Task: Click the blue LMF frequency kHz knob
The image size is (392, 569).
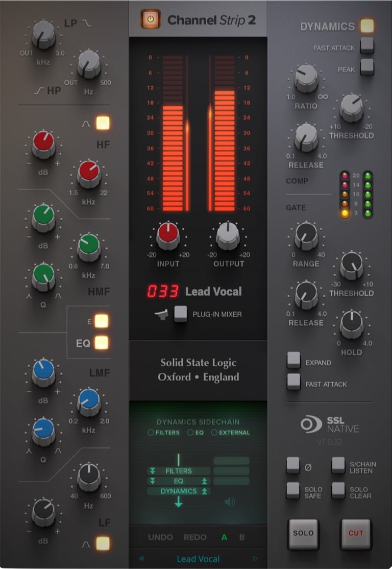Action: [89, 402]
